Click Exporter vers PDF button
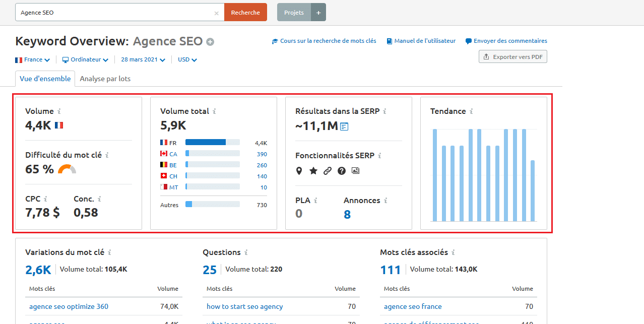This screenshot has height=324, width=644. click(x=512, y=57)
